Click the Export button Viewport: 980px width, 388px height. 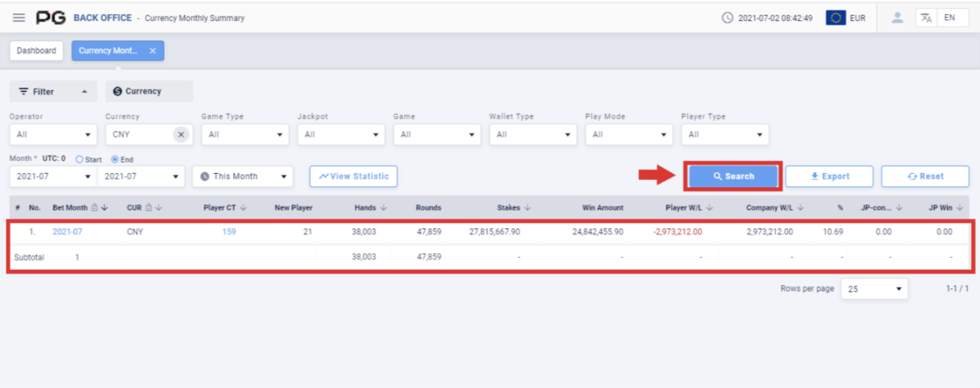[x=829, y=176]
